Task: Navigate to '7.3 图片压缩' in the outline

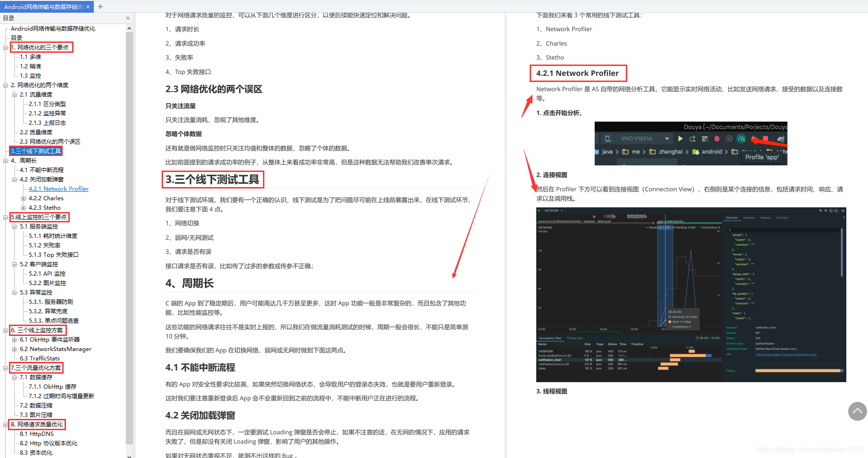Action: click(36, 415)
